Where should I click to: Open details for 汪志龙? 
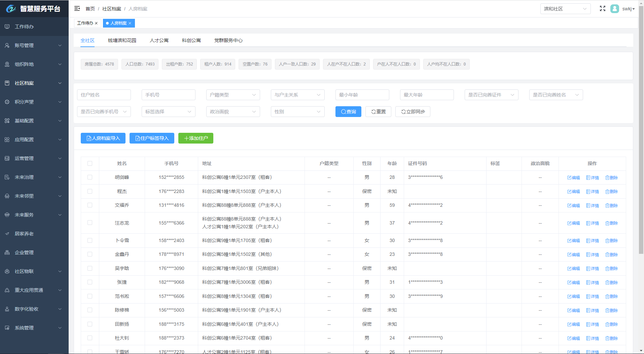pos(593,223)
